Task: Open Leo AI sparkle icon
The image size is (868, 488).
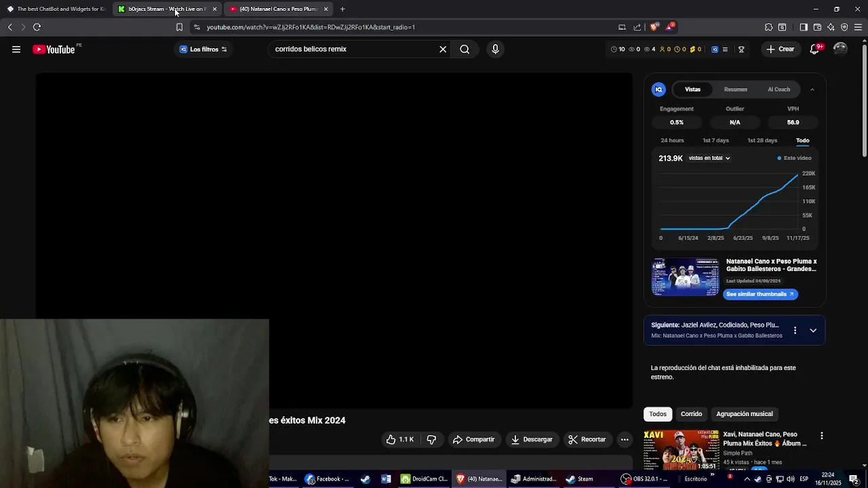Action: click(x=831, y=27)
